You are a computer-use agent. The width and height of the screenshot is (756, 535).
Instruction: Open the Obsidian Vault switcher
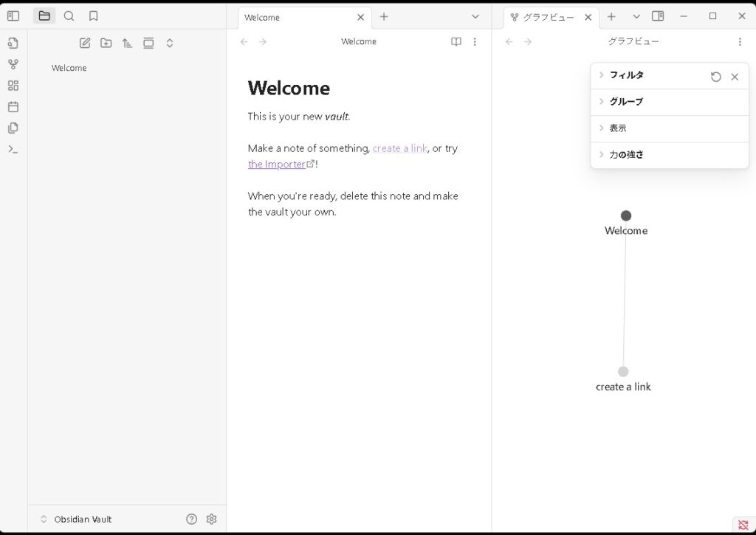[83, 520]
